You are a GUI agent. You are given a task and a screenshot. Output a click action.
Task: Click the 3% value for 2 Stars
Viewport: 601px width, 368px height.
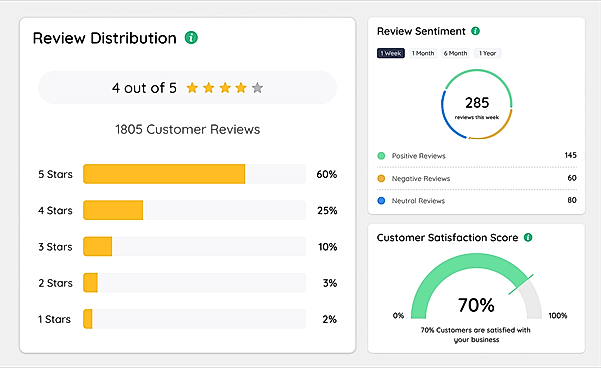330,283
